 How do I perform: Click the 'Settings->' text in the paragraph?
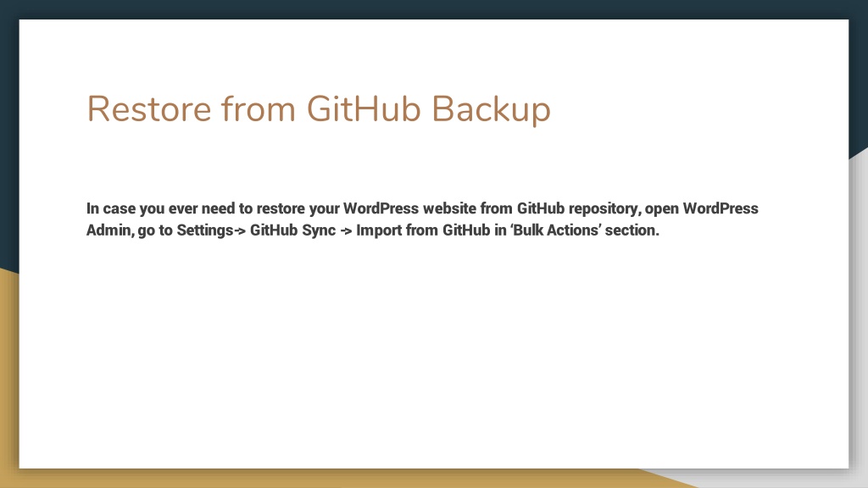coord(211,230)
